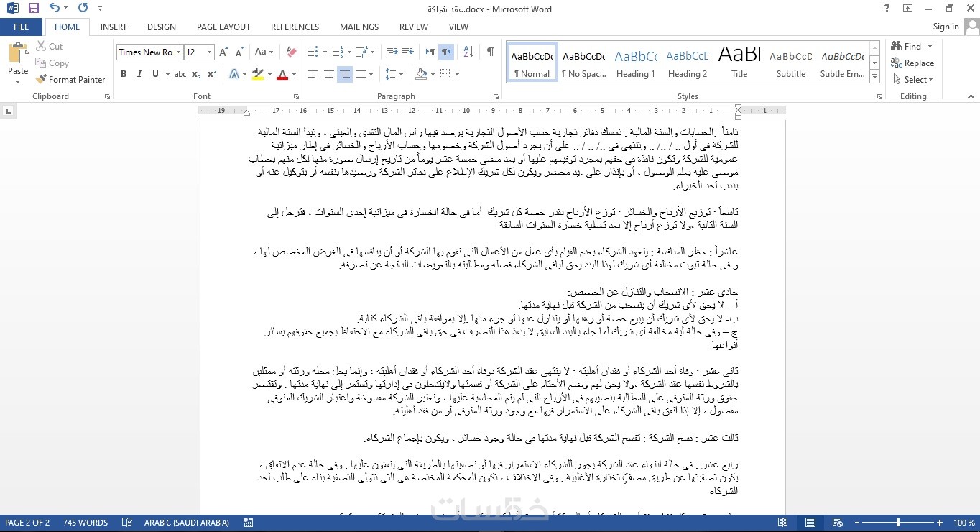This screenshot has width=980, height=532.
Task: Click the 745 WORDS word count
Action: [85, 523]
